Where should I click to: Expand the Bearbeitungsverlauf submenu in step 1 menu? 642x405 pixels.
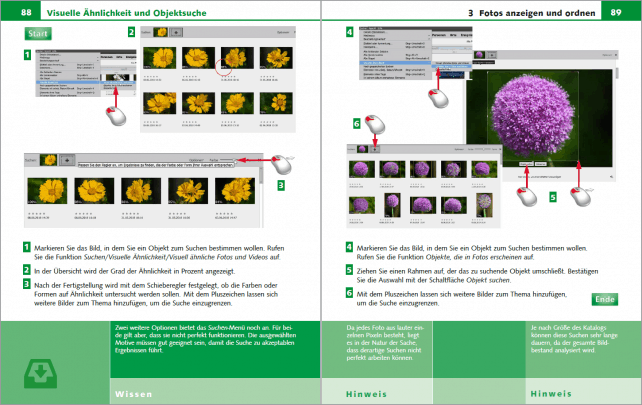[68, 61]
